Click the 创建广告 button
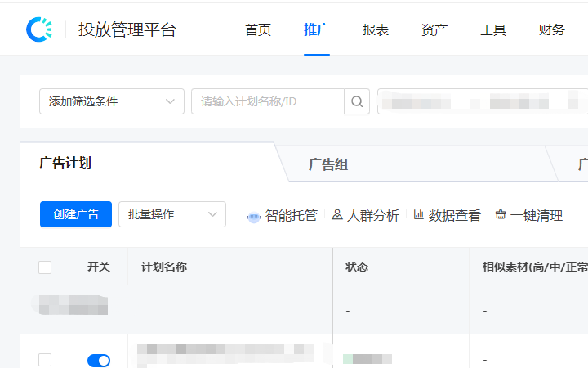Image resolution: width=588 pixels, height=368 pixels. coord(76,214)
